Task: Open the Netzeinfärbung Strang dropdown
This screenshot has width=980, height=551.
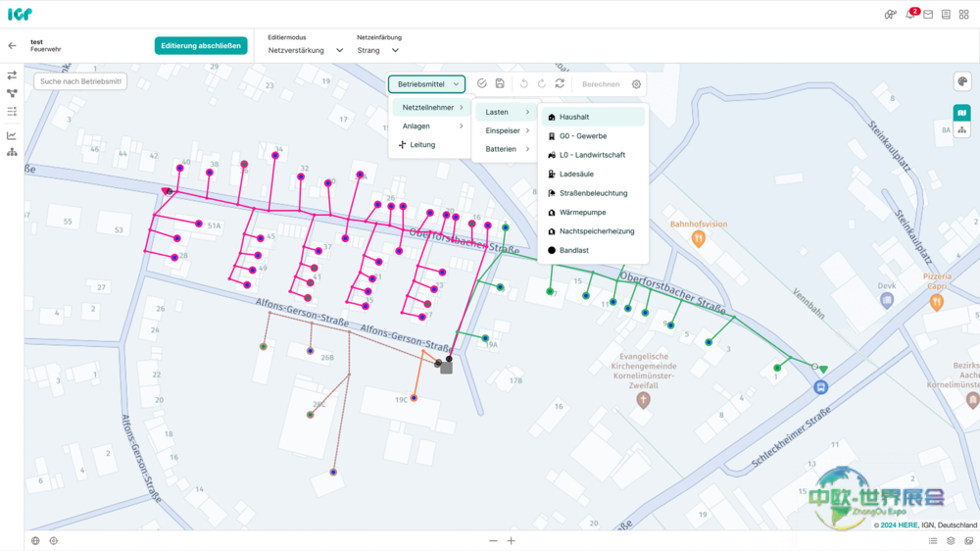Action: [x=378, y=50]
